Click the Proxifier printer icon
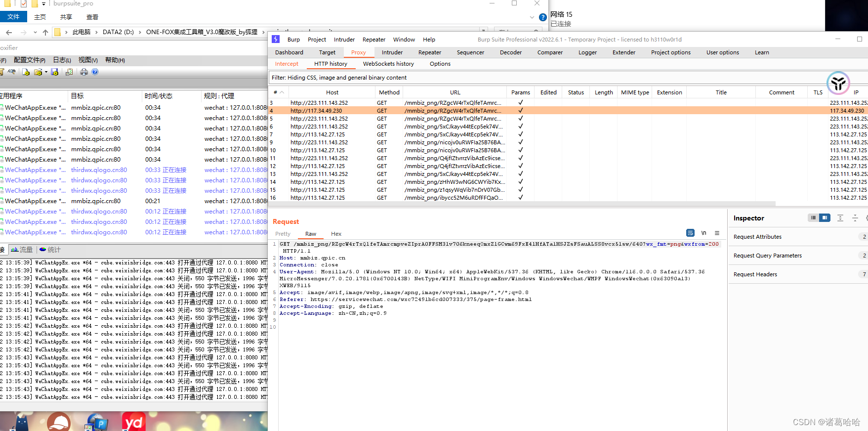The height and width of the screenshot is (431, 868). point(84,72)
